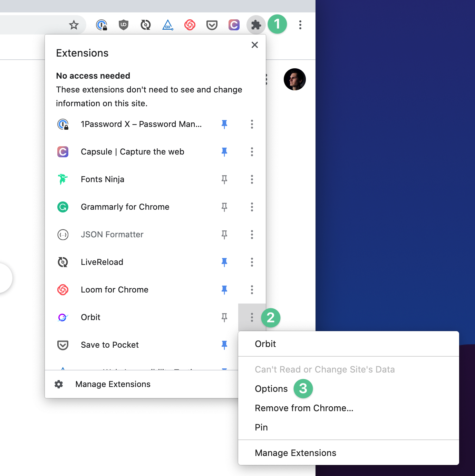Viewport: 475px width, 476px height.
Task: Open more actions for JSON Formatter
Action: coord(252,235)
